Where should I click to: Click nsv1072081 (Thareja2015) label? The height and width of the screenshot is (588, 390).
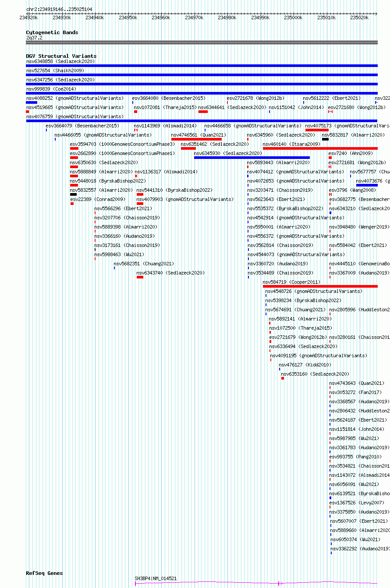click(165, 107)
